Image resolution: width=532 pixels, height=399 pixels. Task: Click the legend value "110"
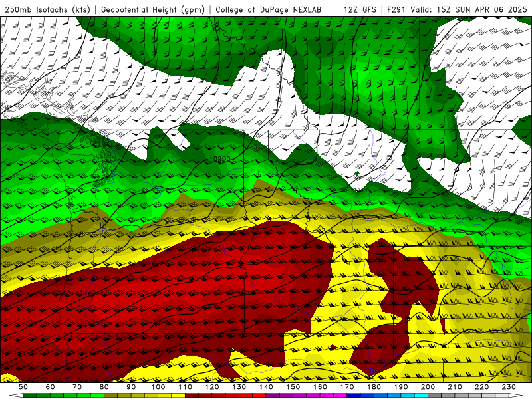pyautogui.click(x=186, y=387)
